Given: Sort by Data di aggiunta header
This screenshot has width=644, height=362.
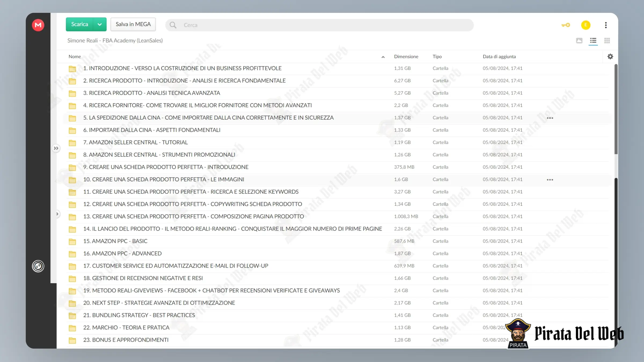Looking at the screenshot, I should coord(499,57).
